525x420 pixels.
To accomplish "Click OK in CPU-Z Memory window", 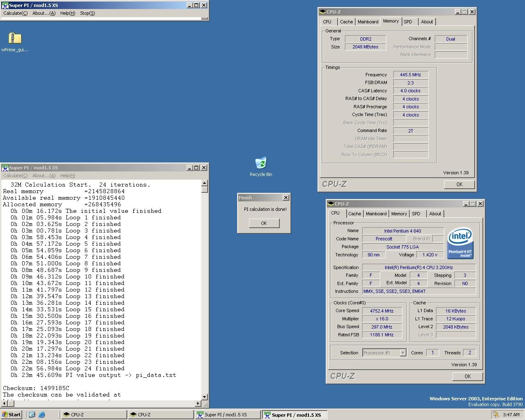I will tap(459, 185).
